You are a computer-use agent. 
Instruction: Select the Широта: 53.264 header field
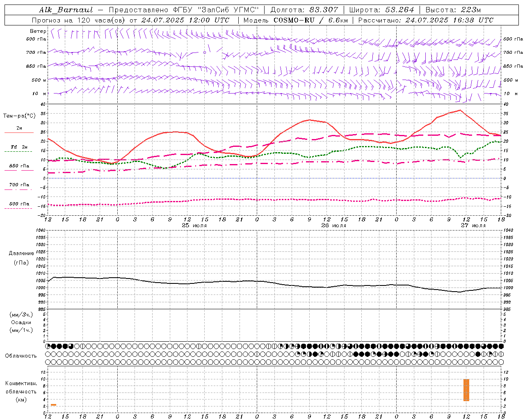coord(382,10)
